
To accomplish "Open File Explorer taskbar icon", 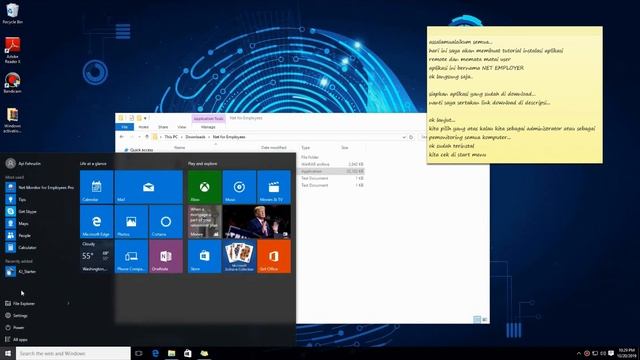I will coord(171,353).
